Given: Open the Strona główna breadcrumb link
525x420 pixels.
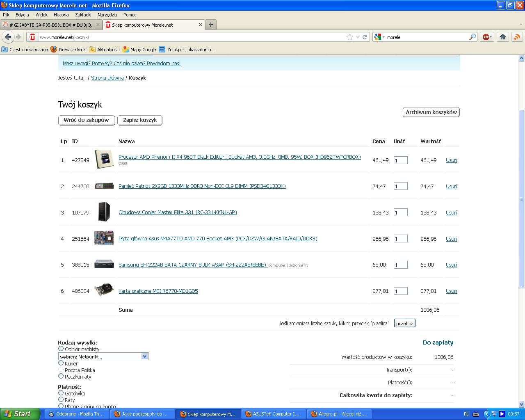Looking at the screenshot, I should pos(107,78).
